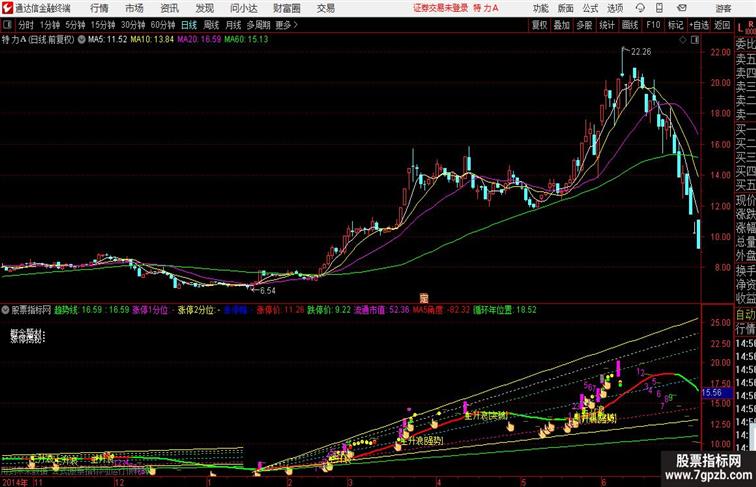
Task: Click the 游客 guest account label
Action: point(723,8)
